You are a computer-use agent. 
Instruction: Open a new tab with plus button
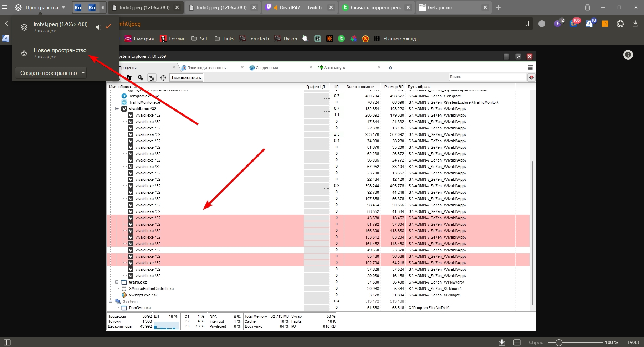click(498, 7)
